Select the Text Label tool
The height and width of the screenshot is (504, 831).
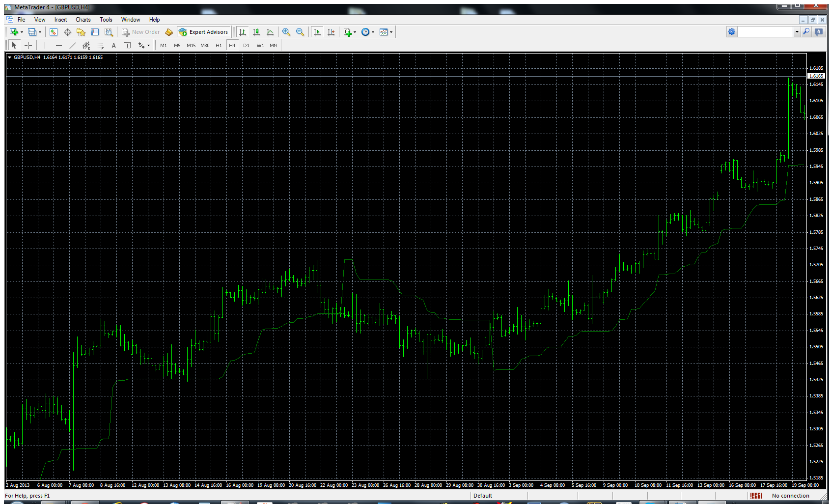(128, 45)
